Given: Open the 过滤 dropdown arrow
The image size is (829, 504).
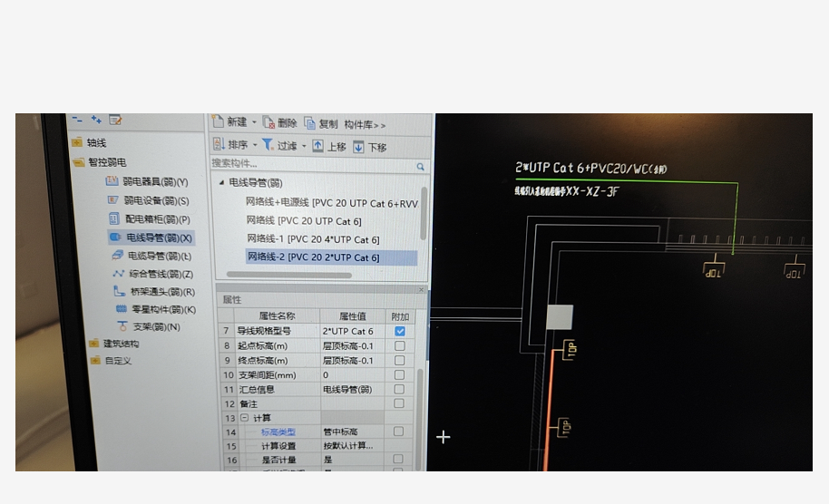Looking at the screenshot, I should (304, 146).
